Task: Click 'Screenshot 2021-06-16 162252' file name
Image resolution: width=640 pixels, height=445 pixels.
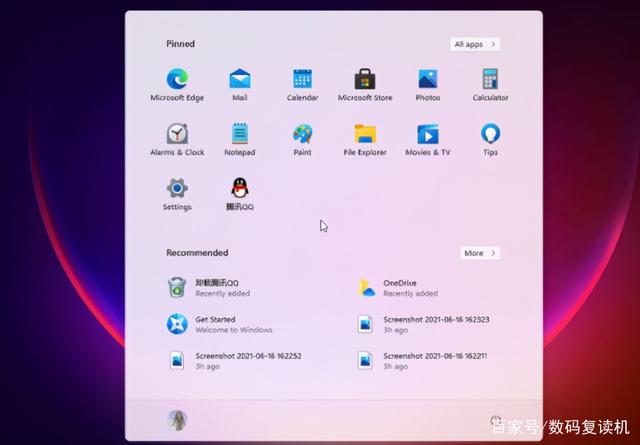Action: pyautogui.click(x=248, y=356)
